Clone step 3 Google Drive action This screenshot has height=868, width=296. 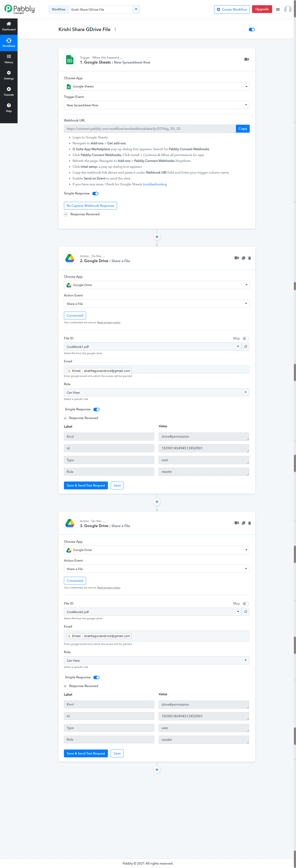244,523
